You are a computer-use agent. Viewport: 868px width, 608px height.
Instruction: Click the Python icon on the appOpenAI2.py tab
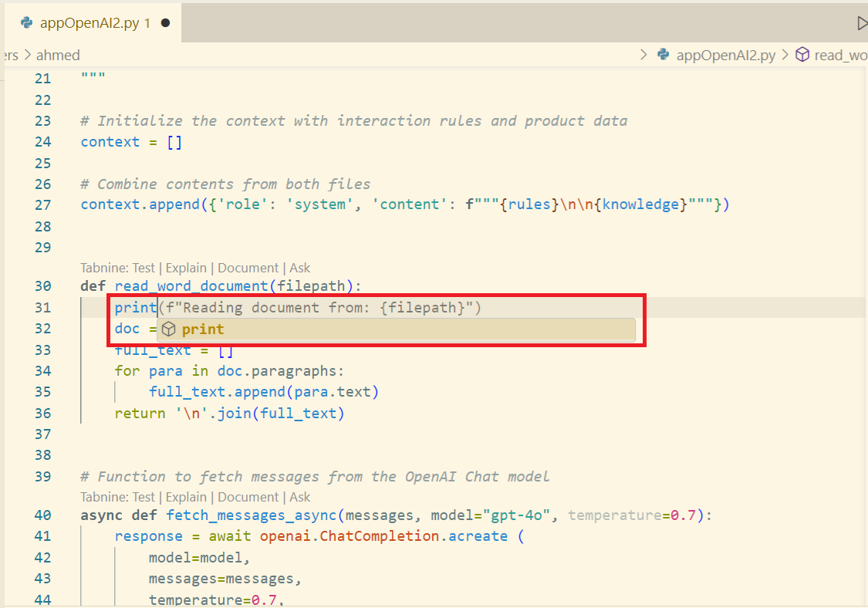pyautogui.click(x=26, y=22)
